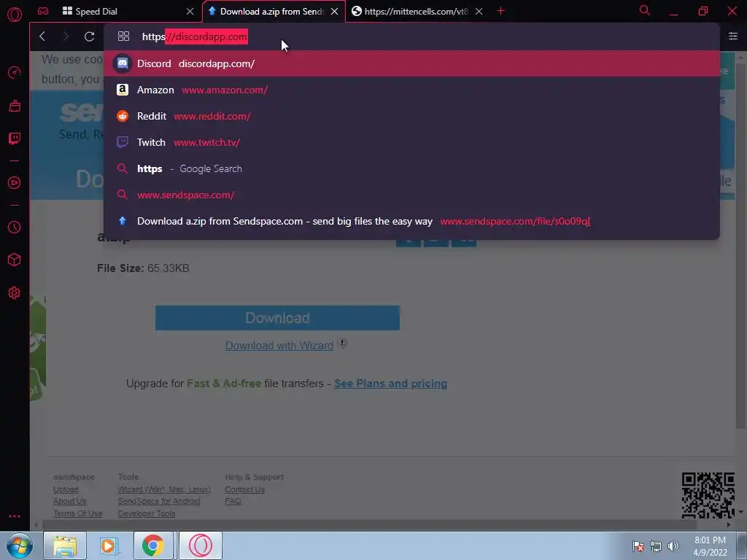Select the Twitch www.twitch.tv suggestion

[x=411, y=142]
